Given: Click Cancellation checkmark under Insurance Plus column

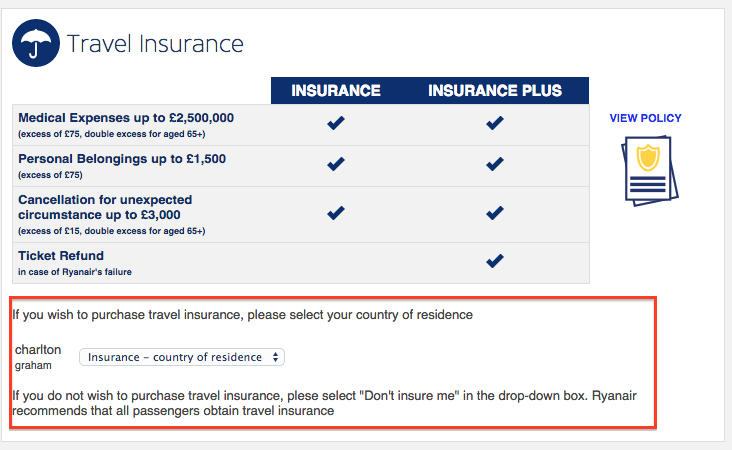Looking at the screenshot, I should click(494, 213).
